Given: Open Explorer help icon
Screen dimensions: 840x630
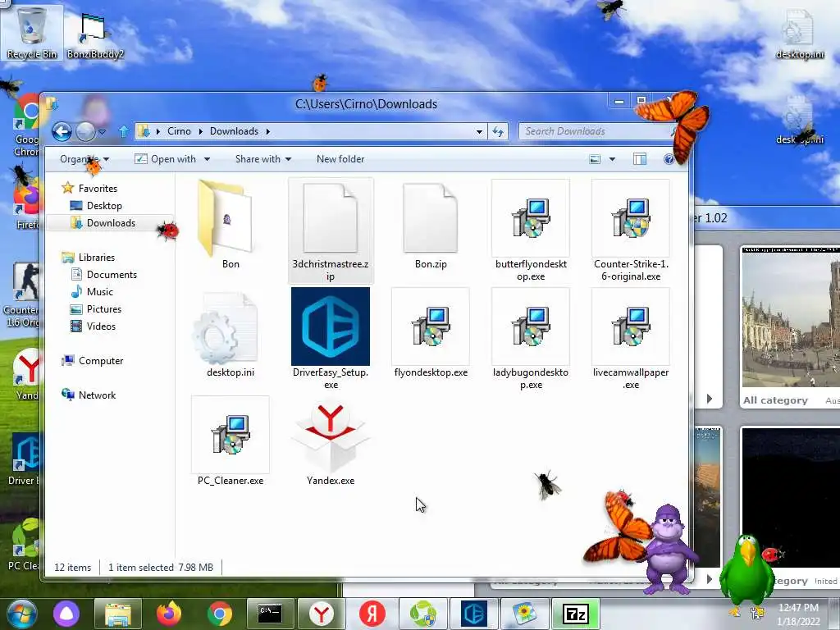Looking at the screenshot, I should pos(668,159).
